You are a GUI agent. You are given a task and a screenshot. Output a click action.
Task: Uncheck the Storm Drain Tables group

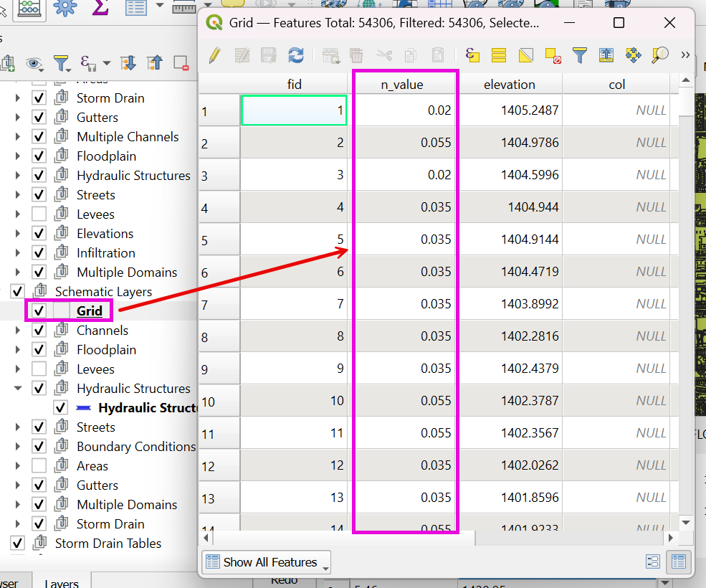pos(18,544)
